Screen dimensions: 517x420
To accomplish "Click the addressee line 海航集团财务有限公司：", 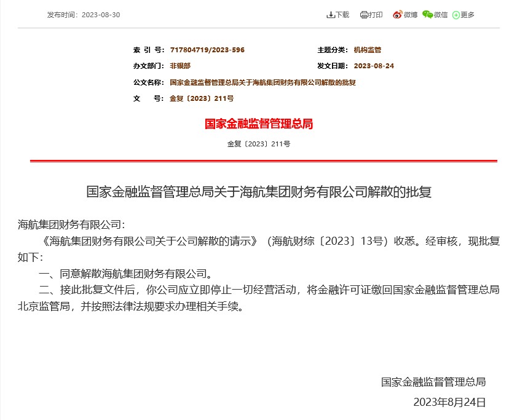I will pos(71,224).
